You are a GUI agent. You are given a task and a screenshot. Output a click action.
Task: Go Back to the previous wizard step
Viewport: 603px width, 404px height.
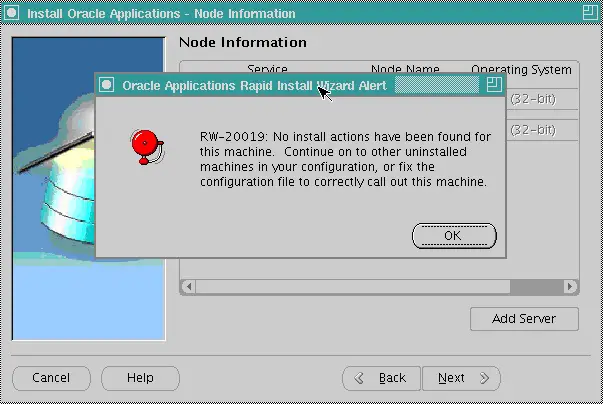(x=381, y=379)
